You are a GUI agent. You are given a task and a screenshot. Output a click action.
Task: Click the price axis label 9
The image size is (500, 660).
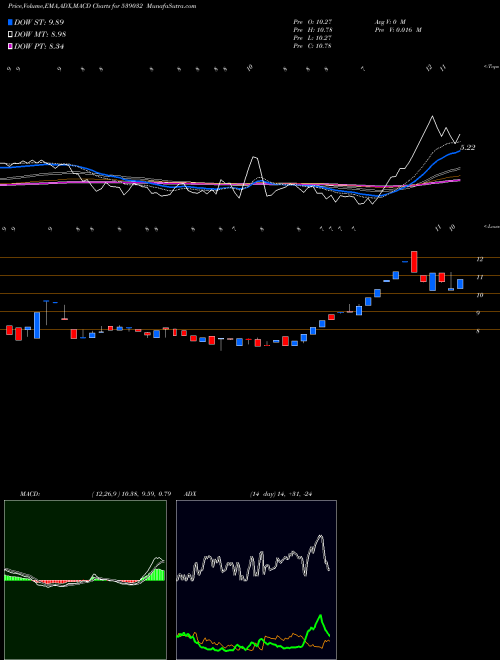479,313
